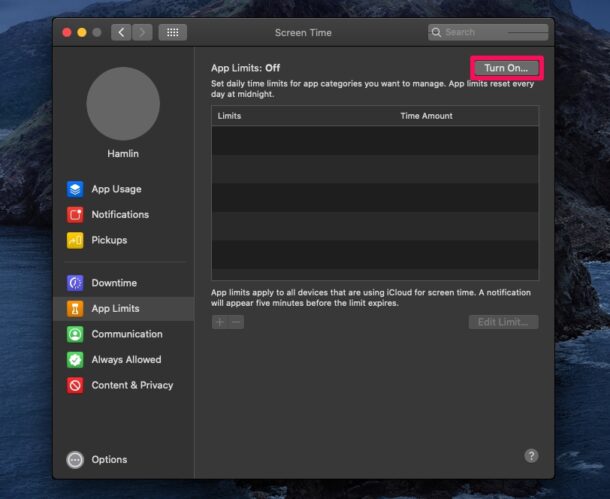Click the yellow Pickups icon

(x=75, y=240)
